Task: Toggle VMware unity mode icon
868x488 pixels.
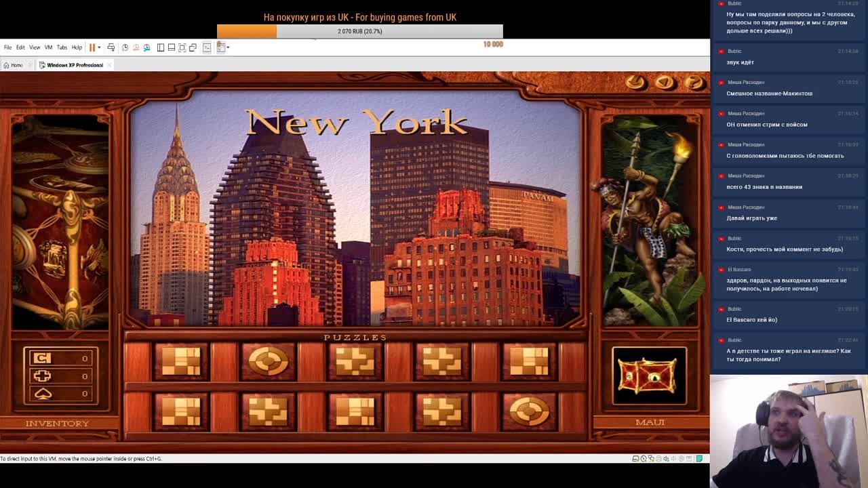Action: pos(193,47)
